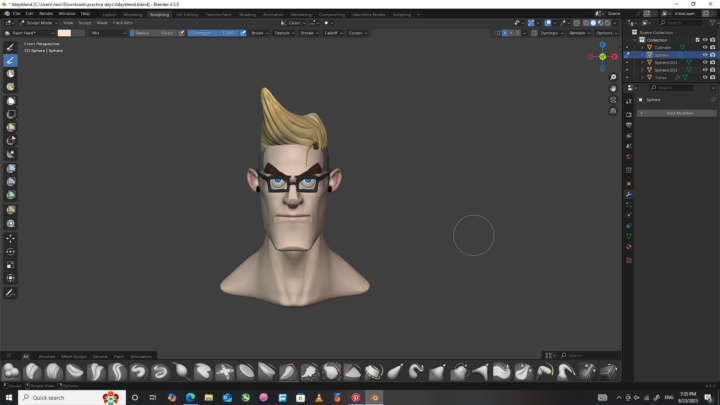Toggle the camera view icon in viewport
The image size is (720, 405).
click(613, 100)
